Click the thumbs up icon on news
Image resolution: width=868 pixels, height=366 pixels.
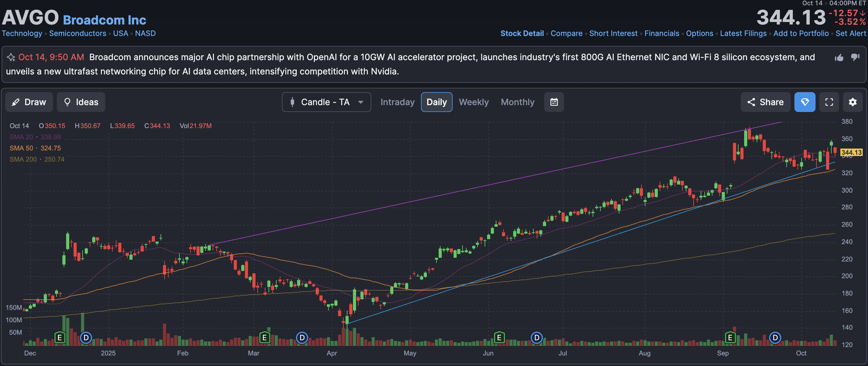pos(839,58)
